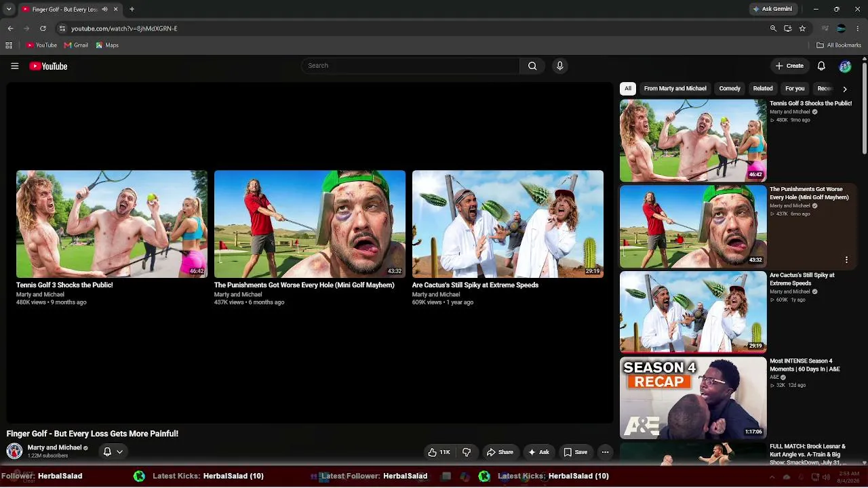This screenshot has height=488, width=868.
Task: Bookmark this page with the star
Action: 802,28
